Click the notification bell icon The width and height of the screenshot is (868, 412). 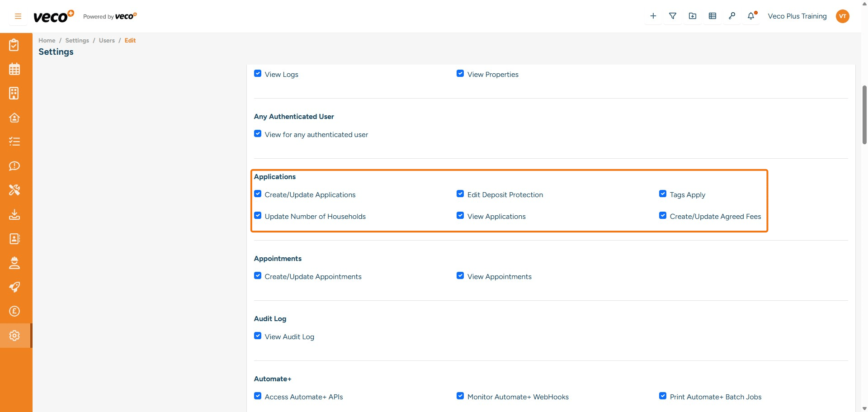click(x=751, y=16)
